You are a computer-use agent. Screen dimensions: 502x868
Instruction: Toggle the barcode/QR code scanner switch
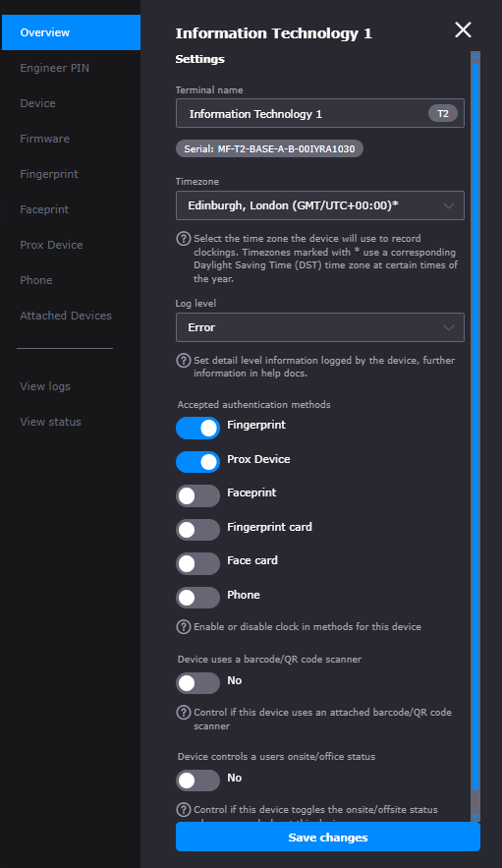[x=197, y=683]
